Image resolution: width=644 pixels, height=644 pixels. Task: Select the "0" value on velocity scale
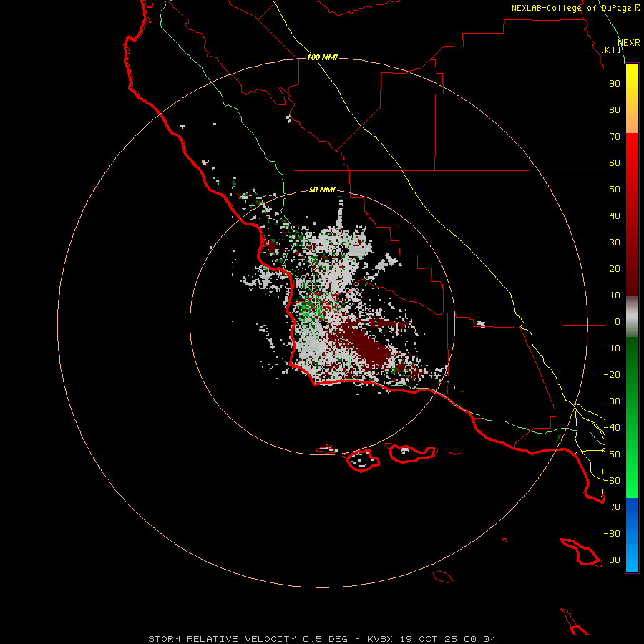point(618,321)
